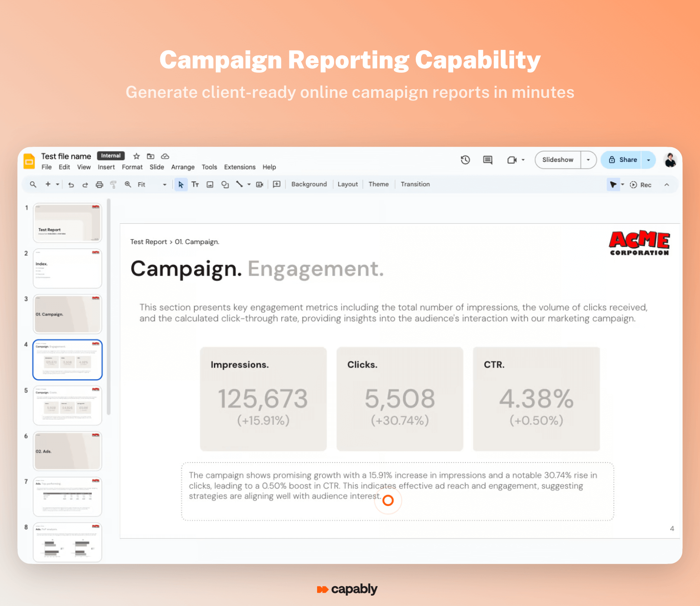The image size is (700, 606).
Task: Expand the line tool options arrow
Action: 249,185
